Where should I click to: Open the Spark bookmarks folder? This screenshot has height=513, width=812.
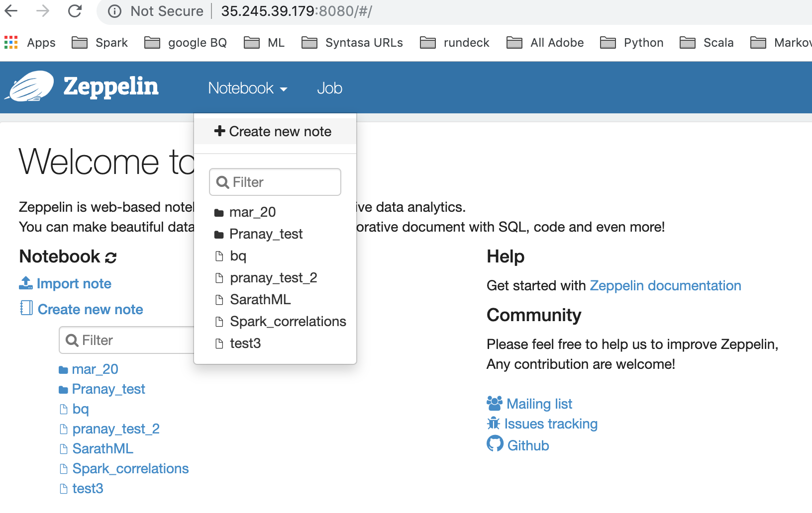pos(100,43)
